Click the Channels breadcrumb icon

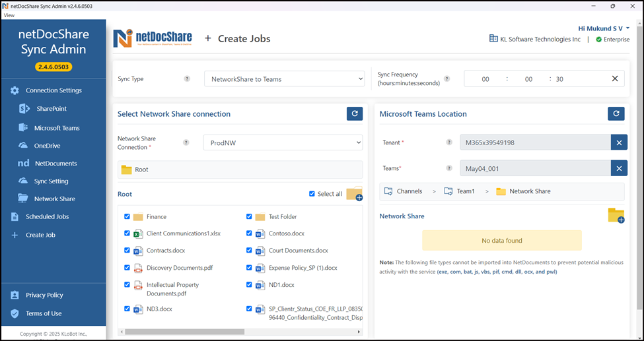click(x=388, y=191)
